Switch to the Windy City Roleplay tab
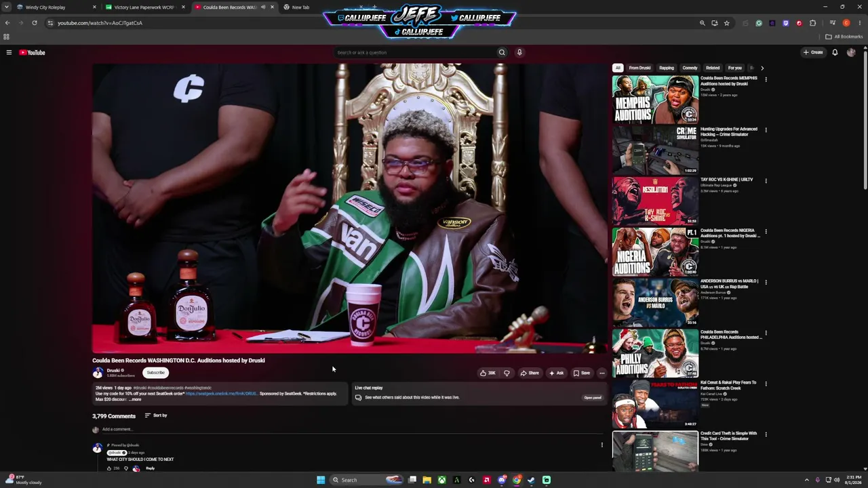This screenshot has height=488, width=868. tap(53, 7)
